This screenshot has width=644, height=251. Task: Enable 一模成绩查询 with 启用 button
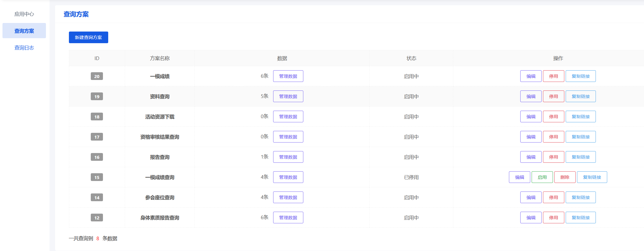pyautogui.click(x=542, y=177)
